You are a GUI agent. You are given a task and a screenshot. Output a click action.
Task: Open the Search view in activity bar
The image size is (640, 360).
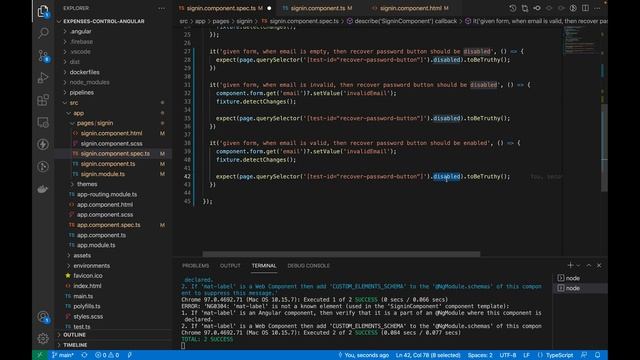(x=43, y=33)
